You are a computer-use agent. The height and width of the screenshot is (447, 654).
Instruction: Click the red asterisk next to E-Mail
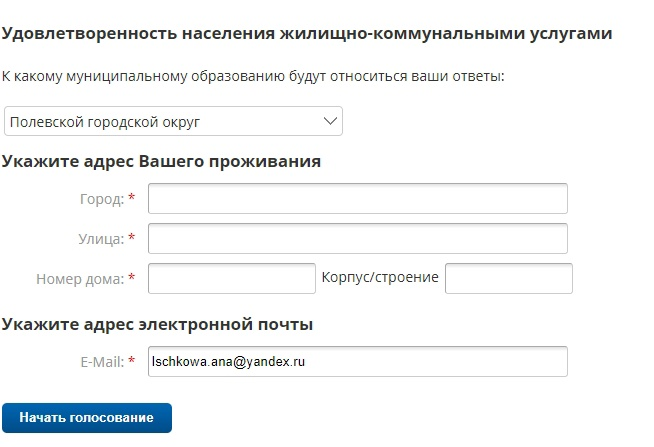coord(131,359)
